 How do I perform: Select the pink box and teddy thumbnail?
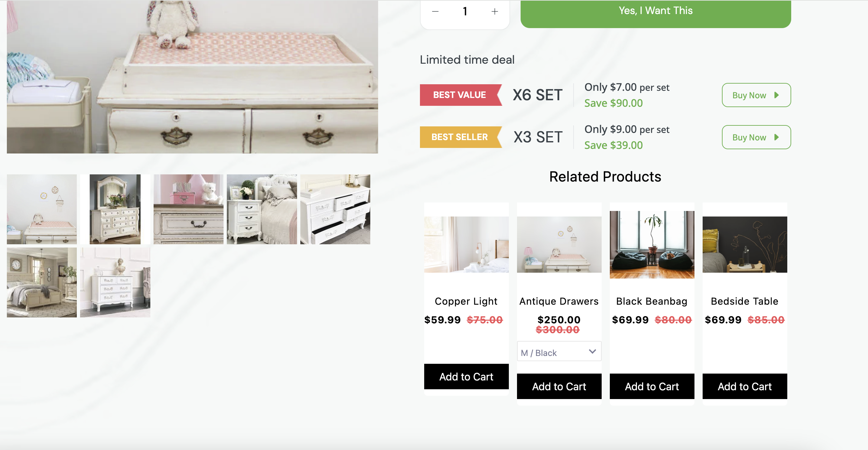188,209
